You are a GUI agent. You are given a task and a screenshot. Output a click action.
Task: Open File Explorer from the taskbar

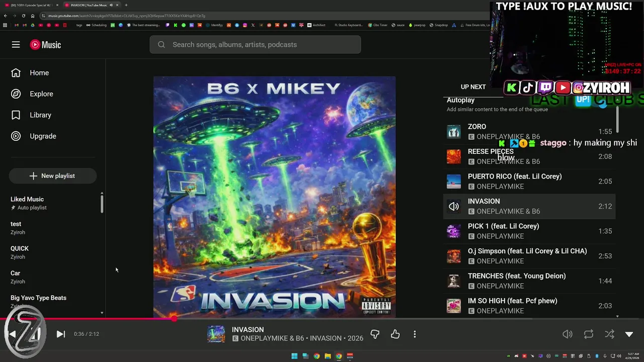tap(328, 356)
